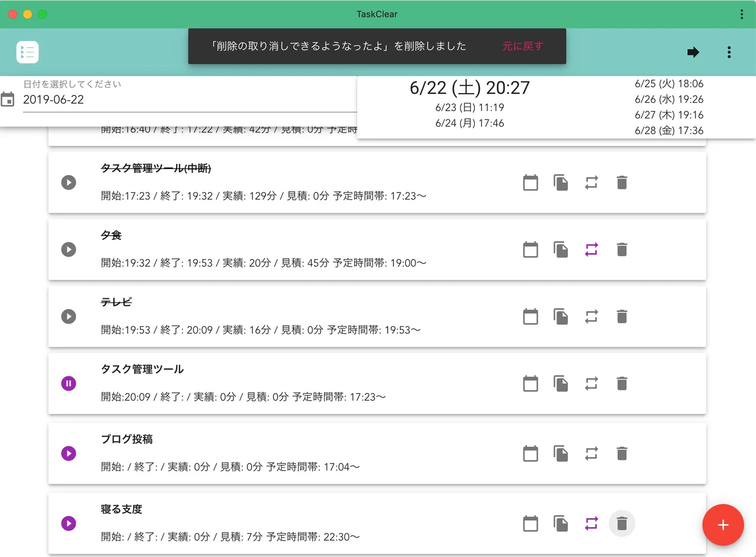
Task: Copy the 夕食 task
Action: (x=561, y=250)
